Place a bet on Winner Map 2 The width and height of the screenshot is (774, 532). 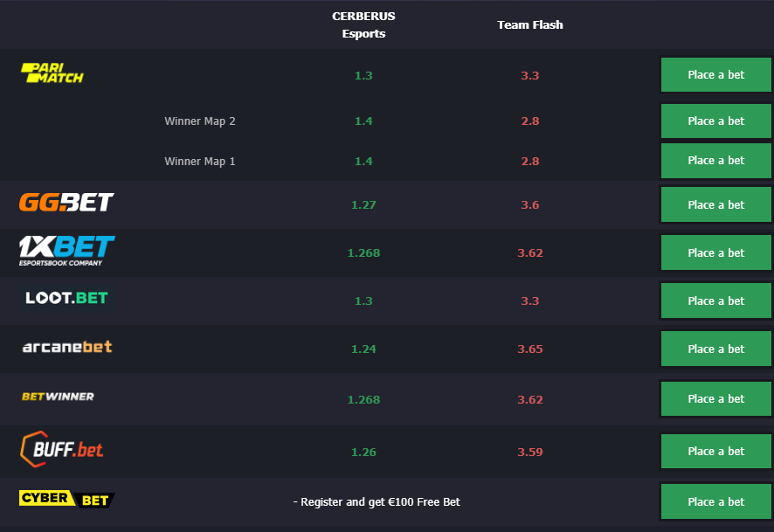(715, 121)
